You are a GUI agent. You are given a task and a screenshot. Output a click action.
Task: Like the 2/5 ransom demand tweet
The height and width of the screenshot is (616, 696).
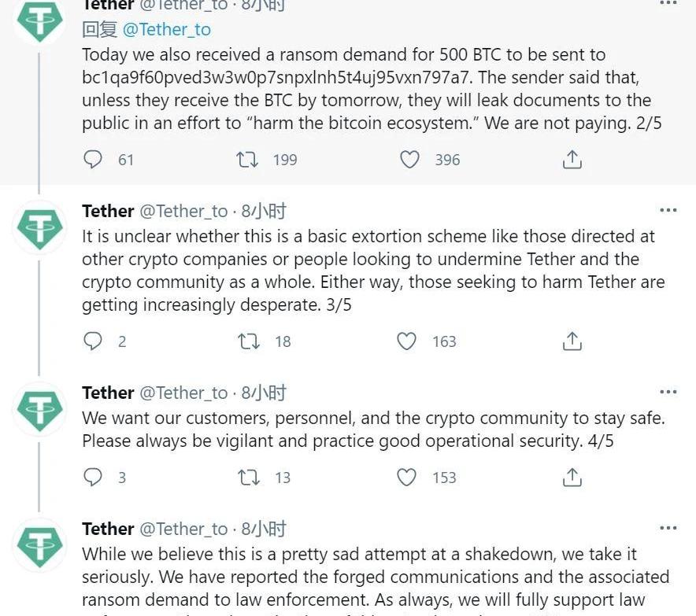pos(409,160)
